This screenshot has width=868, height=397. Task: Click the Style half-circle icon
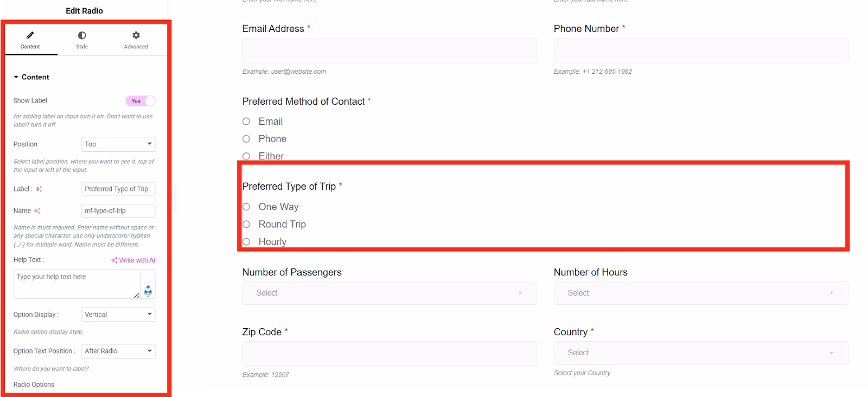tap(82, 35)
